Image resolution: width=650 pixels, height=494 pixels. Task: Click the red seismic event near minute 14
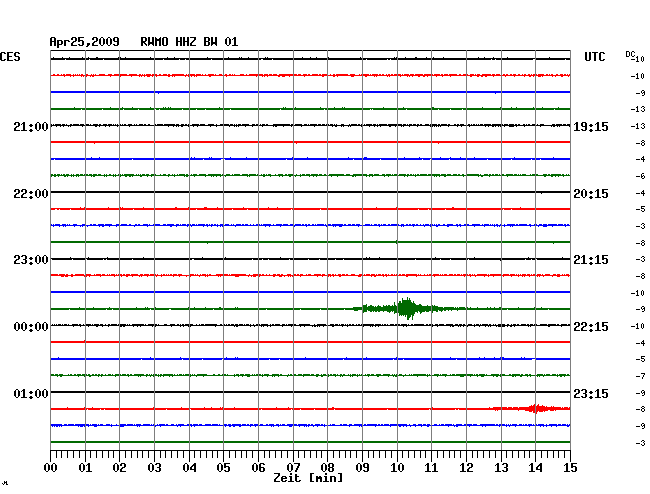[x=535, y=409]
